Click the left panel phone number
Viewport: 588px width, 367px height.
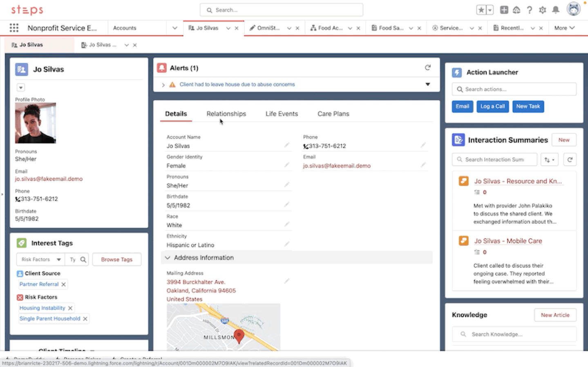(x=39, y=199)
